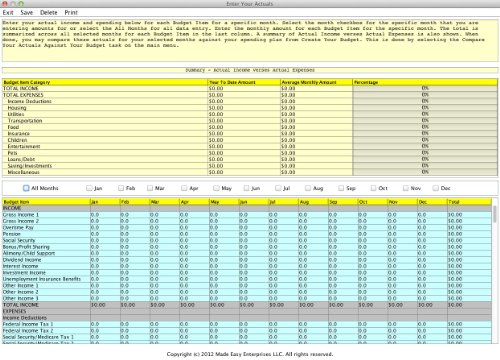Select the Investment Income row label
500x360 pixels.
point(24,273)
